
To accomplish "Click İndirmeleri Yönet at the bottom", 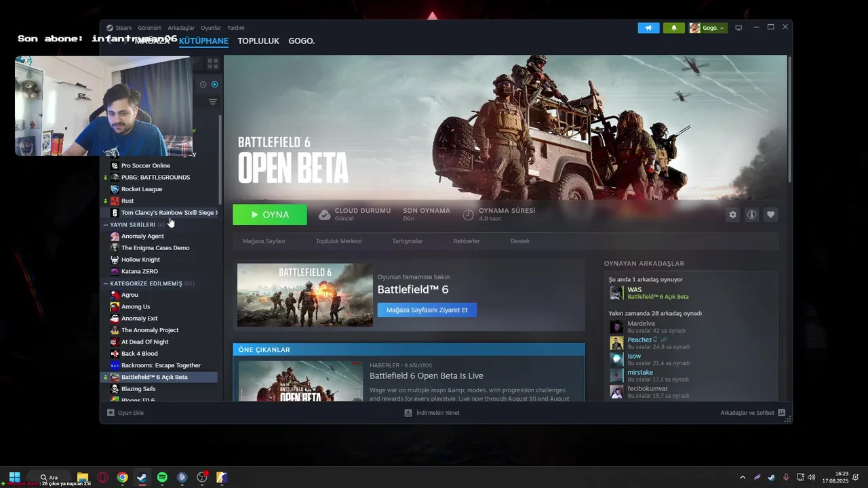I will coord(432,412).
